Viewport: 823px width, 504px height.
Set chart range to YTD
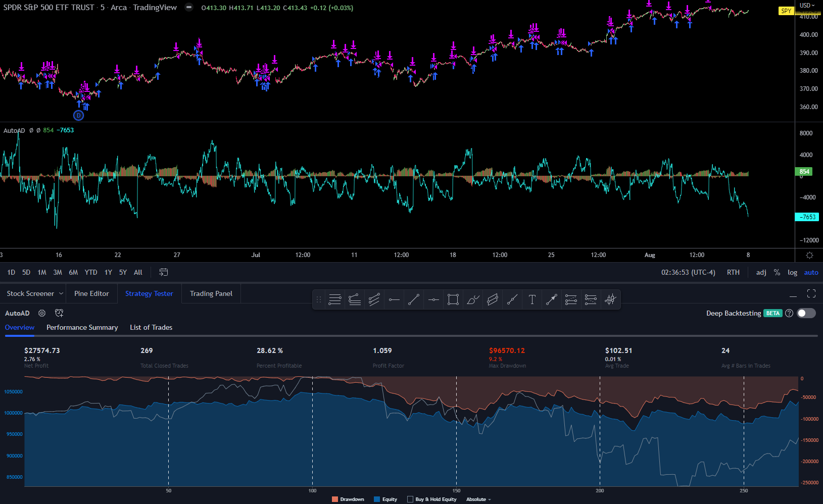pos(91,272)
